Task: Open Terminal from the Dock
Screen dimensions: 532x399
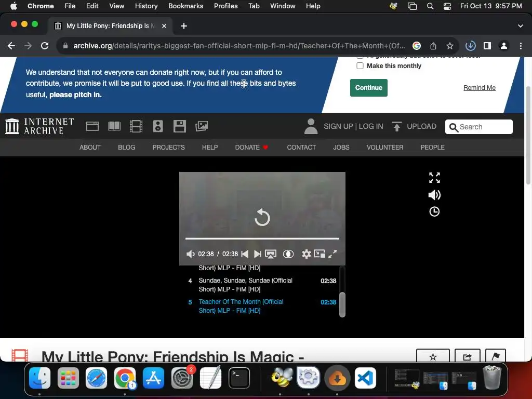Action: 239,378
